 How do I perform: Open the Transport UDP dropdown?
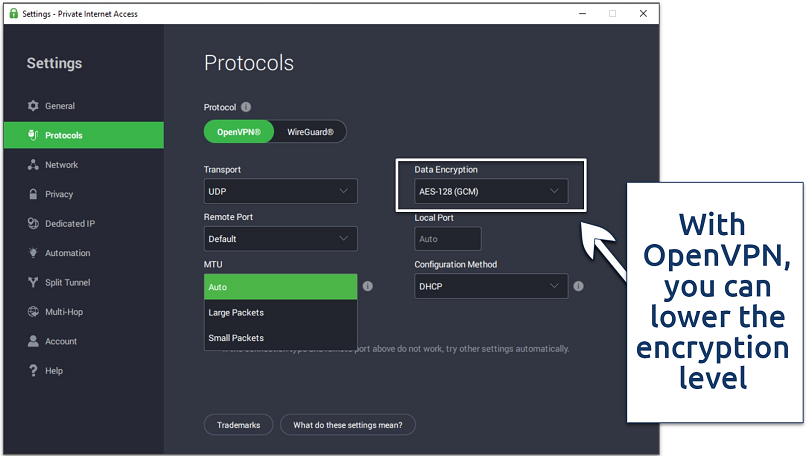point(281,191)
